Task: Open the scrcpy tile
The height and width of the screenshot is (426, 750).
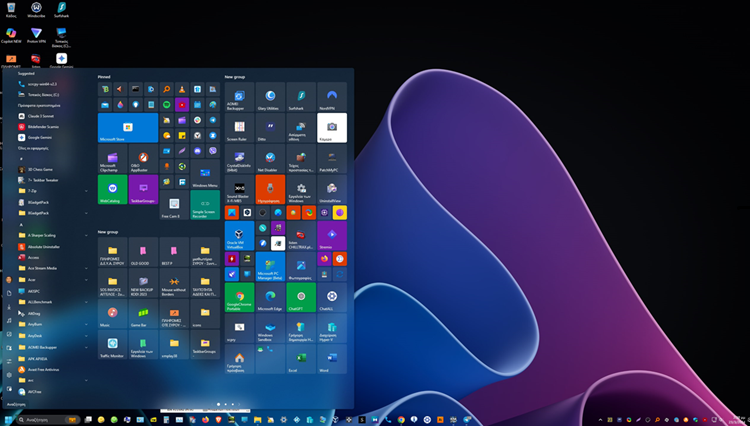Action: point(239,328)
